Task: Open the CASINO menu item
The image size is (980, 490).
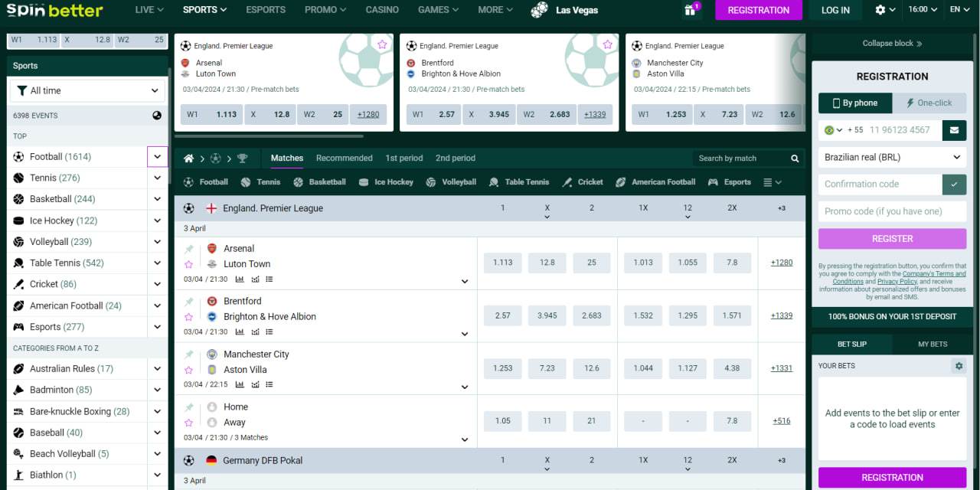Action: click(x=382, y=10)
